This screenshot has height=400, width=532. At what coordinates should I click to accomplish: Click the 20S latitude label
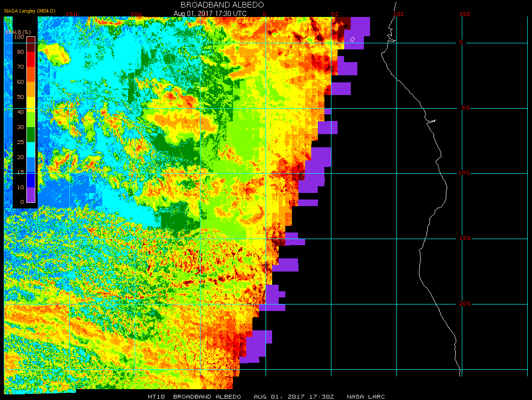465,304
